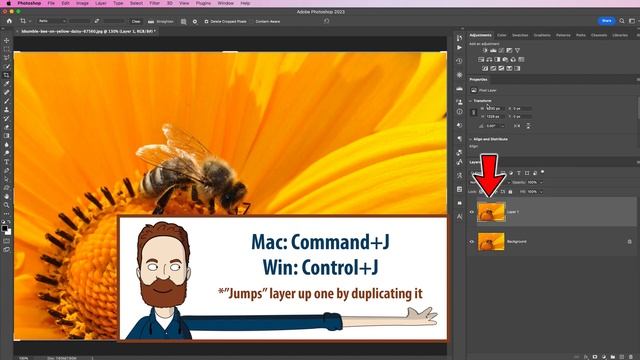Select the Clone Stamp tool

(7, 109)
